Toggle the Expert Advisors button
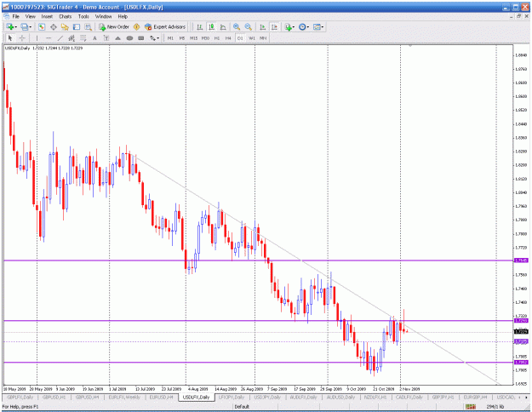Screen dimensions: 532x412 [165, 26]
